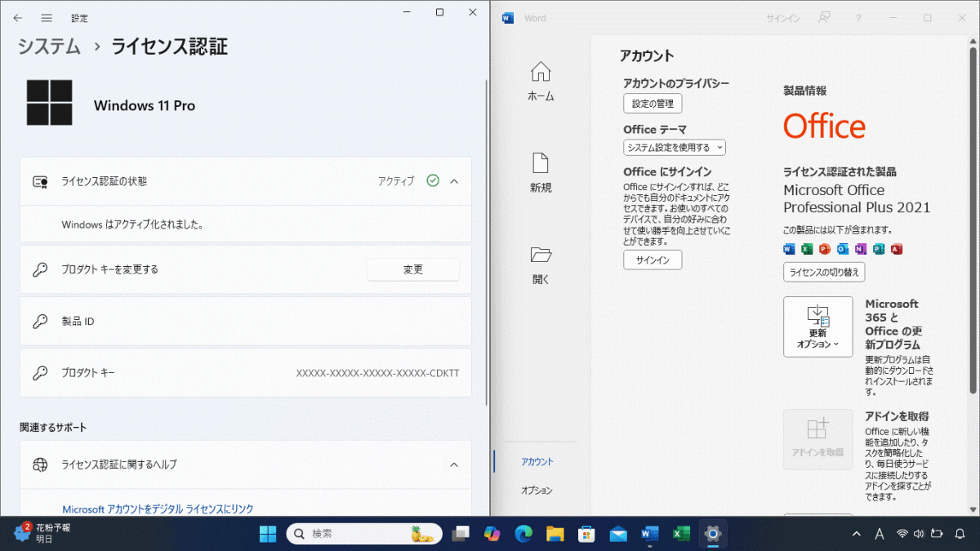Viewport: 980px width, 551px height.
Task: Click the Access icon under included products
Action: (897, 249)
